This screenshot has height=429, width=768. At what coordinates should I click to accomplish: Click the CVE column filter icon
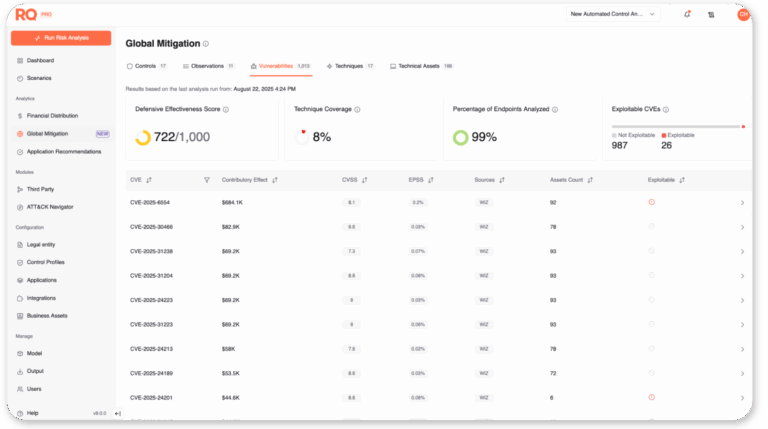[207, 180]
